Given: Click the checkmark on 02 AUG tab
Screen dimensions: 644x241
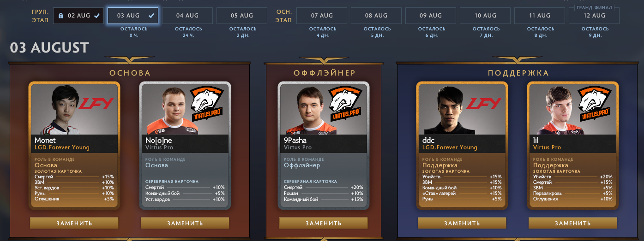Looking at the screenshot, I should tap(97, 16).
